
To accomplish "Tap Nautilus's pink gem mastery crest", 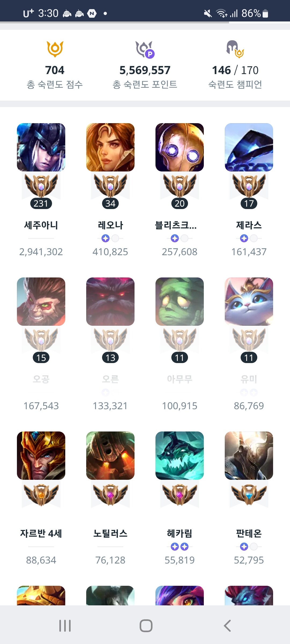I will (x=110, y=495).
